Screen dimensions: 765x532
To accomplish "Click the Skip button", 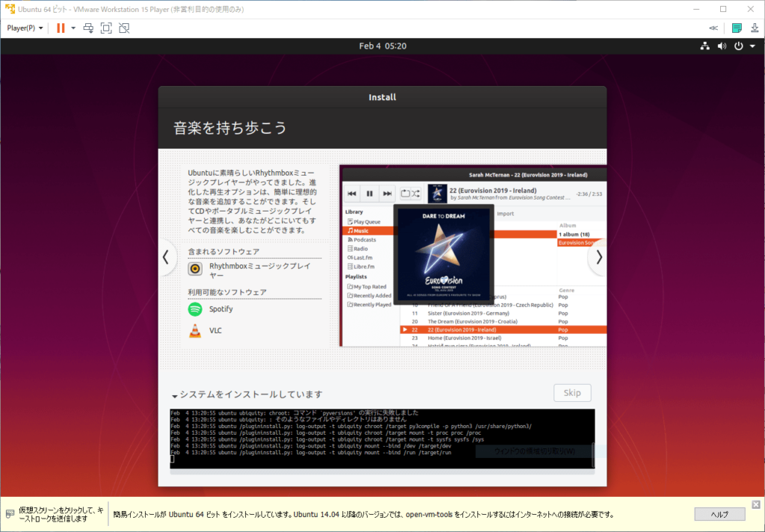I will tap(572, 393).
